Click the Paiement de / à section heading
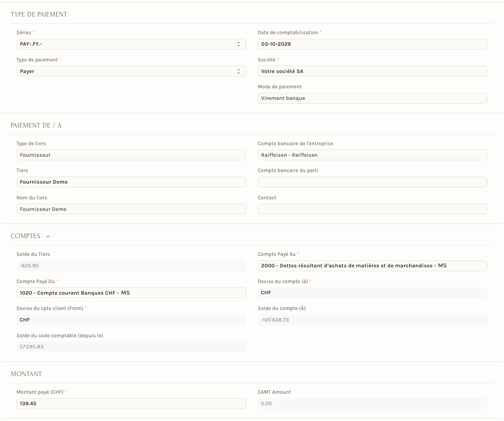504x421 pixels. [36, 126]
